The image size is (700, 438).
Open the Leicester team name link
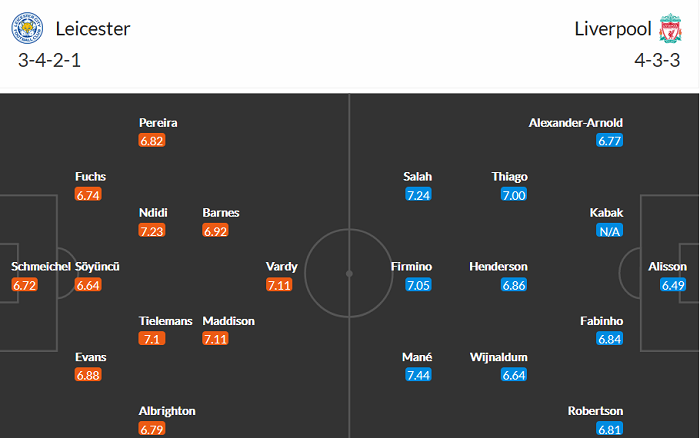(93, 28)
